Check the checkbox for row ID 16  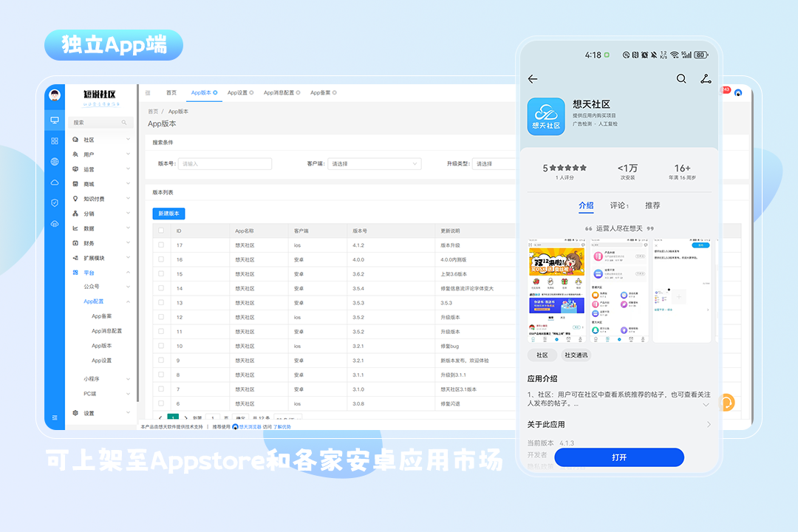[161, 259]
